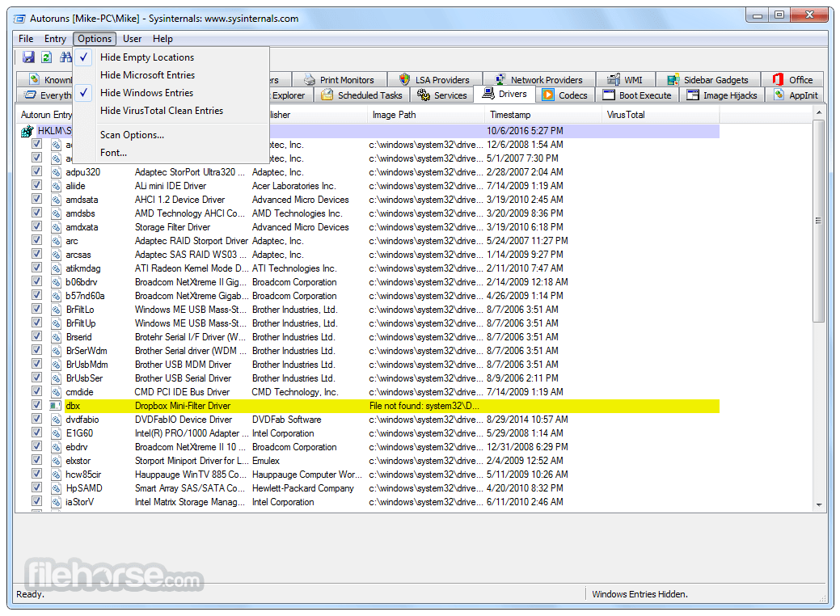Click 'Windows Entries Hidden.' status text
The height and width of the screenshot is (616, 840).
[x=639, y=594]
